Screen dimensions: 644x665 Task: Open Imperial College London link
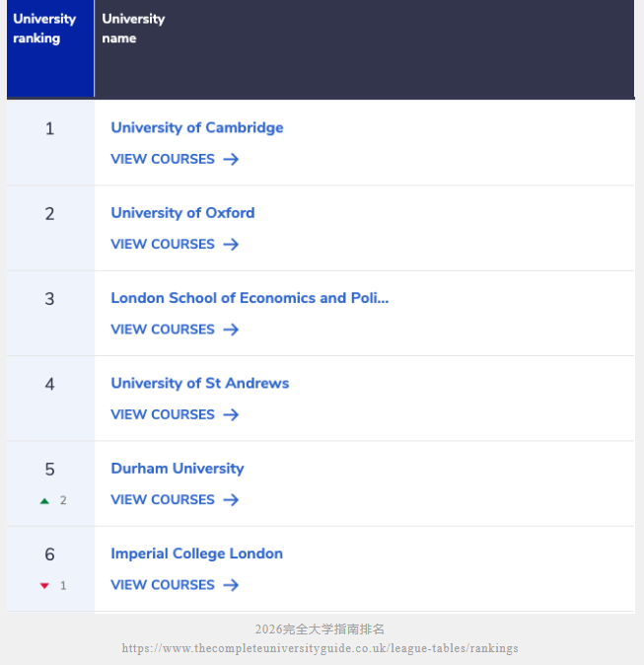click(x=196, y=554)
